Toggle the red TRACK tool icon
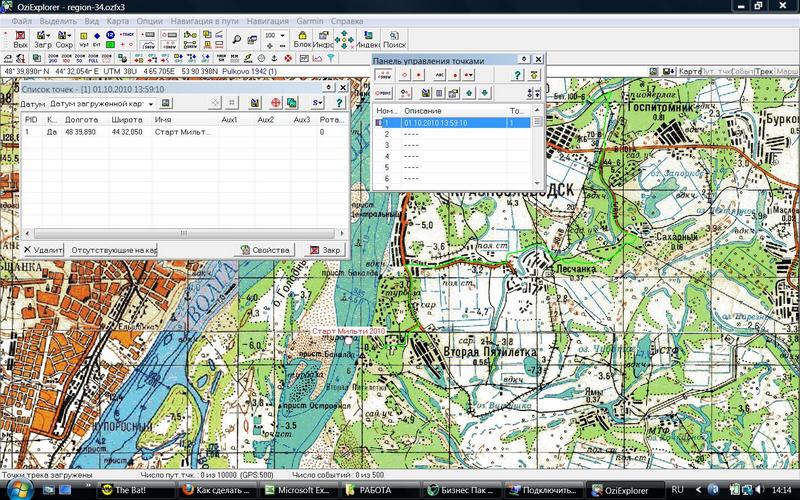The image size is (800, 500). pyautogui.click(x=127, y=35)
